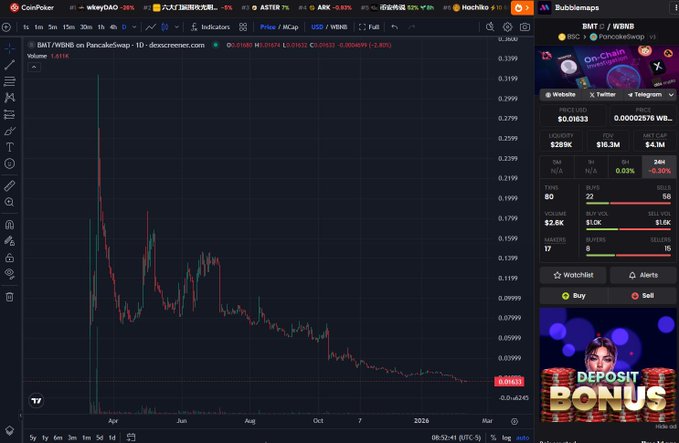Add pair to Watchlist
This screenshot has width=679, height=443.
(x=573, y=275)
